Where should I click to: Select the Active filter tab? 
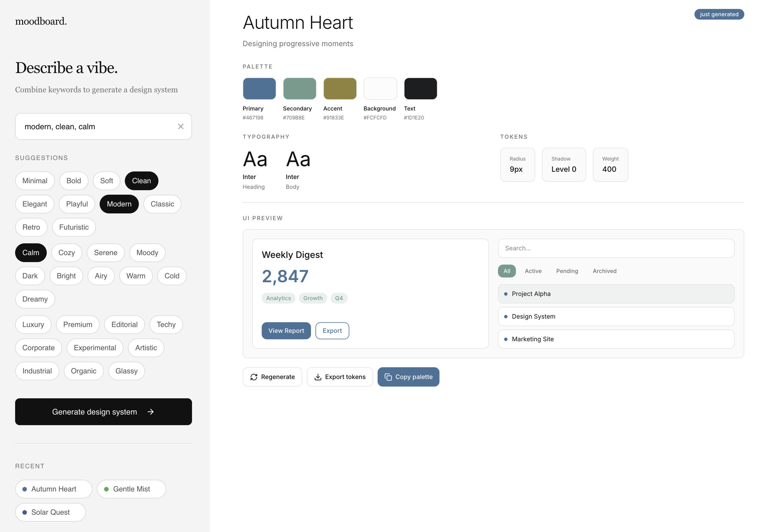pos(533,271)
